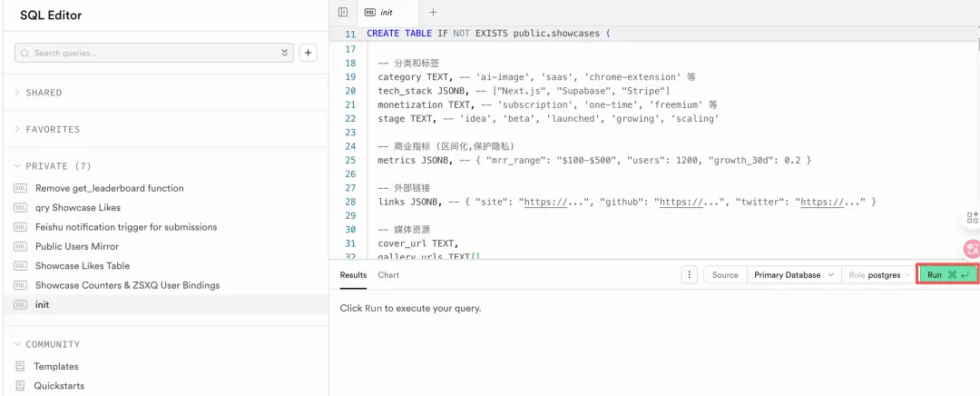
Task: Open a new query tab with plus icon
Action: pos(433,12)
